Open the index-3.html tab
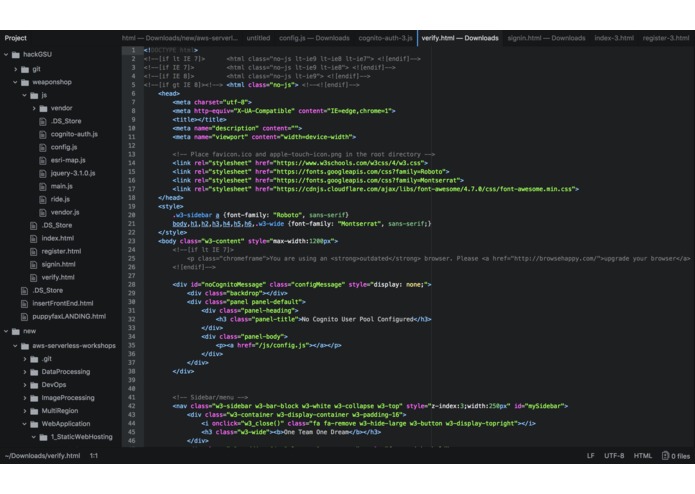Viewport: 695px width, 494px height. click(x=614, y=38)
